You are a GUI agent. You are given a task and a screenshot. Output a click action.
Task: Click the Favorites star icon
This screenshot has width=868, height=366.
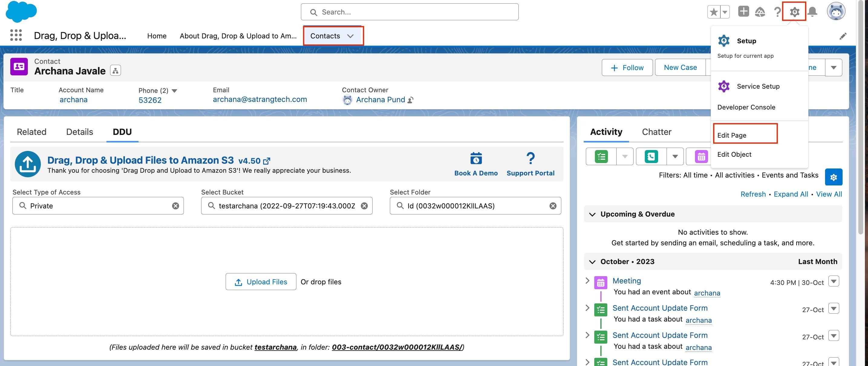(x=713, y=12)
